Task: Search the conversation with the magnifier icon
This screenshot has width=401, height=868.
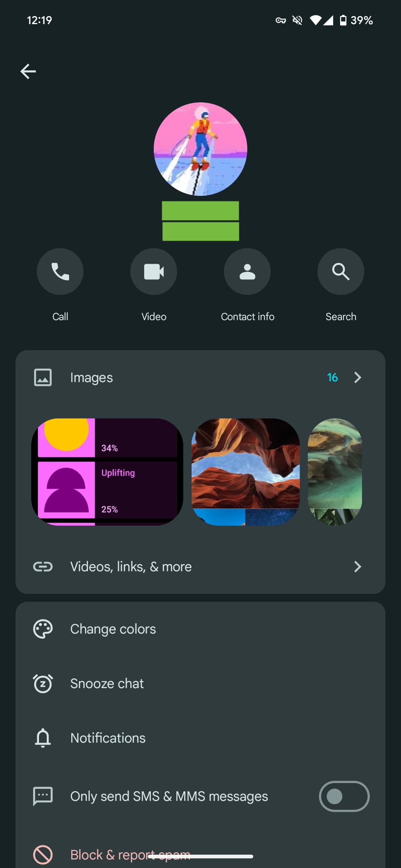Action: click(340, 272)
